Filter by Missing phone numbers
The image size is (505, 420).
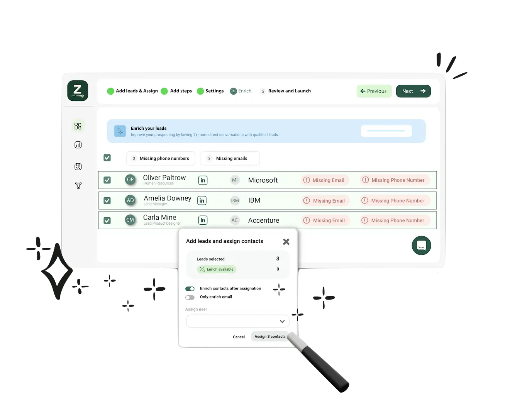coord(161,158)
